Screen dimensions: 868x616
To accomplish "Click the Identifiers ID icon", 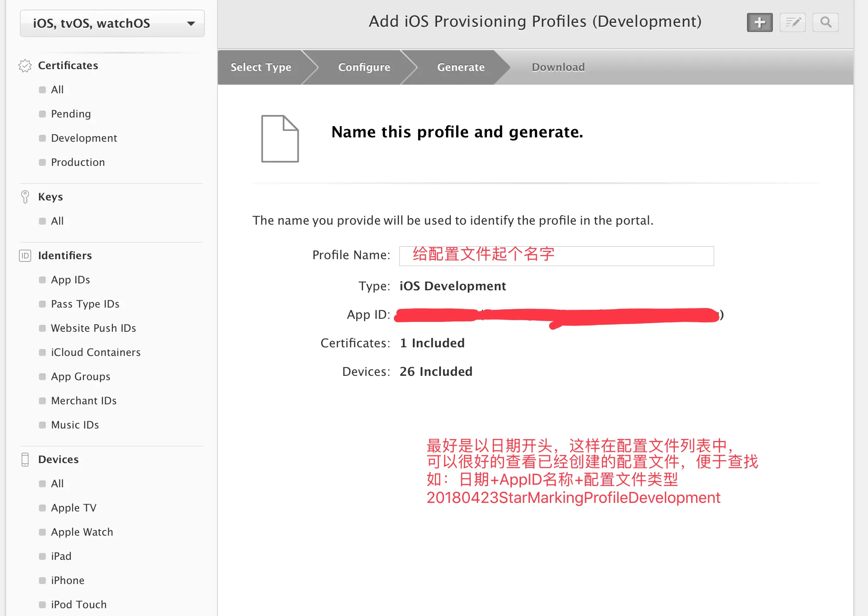I will click(25, 256).
